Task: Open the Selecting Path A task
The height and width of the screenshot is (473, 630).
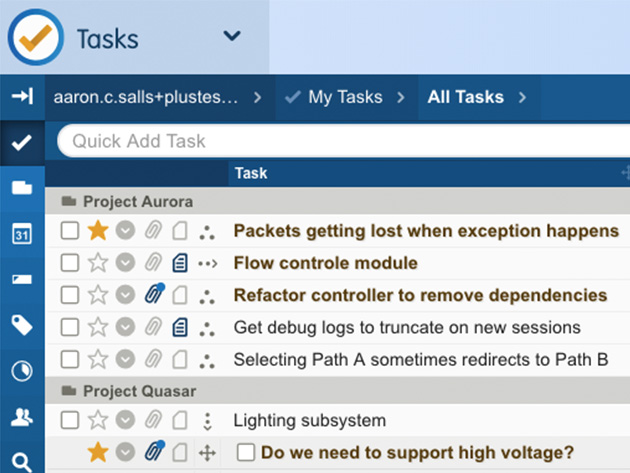Action: tap(421, 360)
